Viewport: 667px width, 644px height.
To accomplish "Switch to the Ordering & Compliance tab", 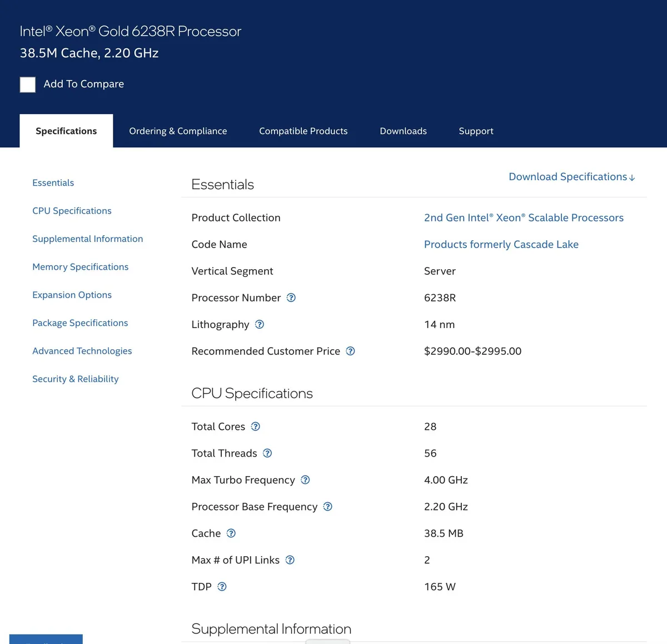I will [x=178, y=131].
